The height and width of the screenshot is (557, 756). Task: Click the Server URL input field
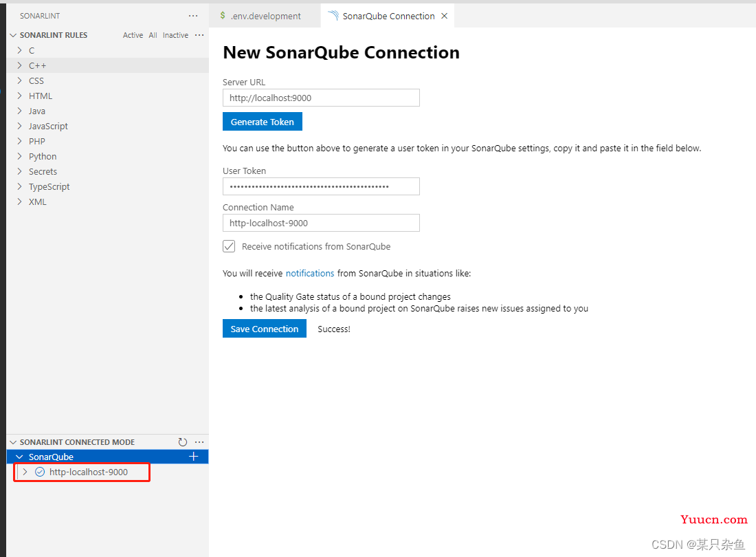(321, 98)
